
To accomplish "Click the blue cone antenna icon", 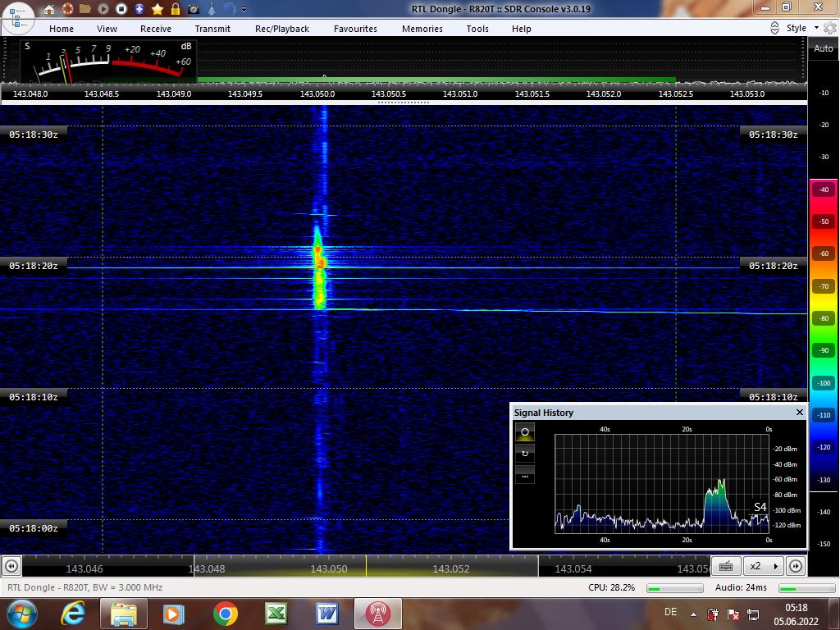I will 212,8.
